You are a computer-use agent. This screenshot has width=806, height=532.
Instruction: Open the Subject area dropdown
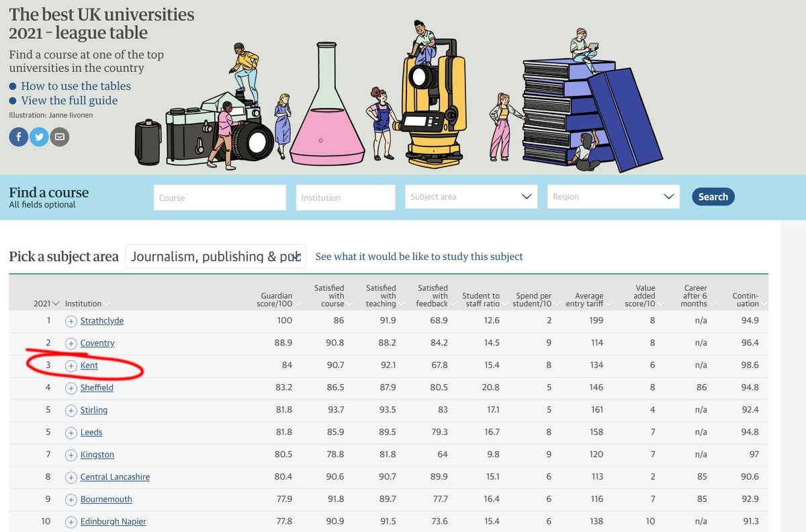pyautogui.click(x=472, y=197)
